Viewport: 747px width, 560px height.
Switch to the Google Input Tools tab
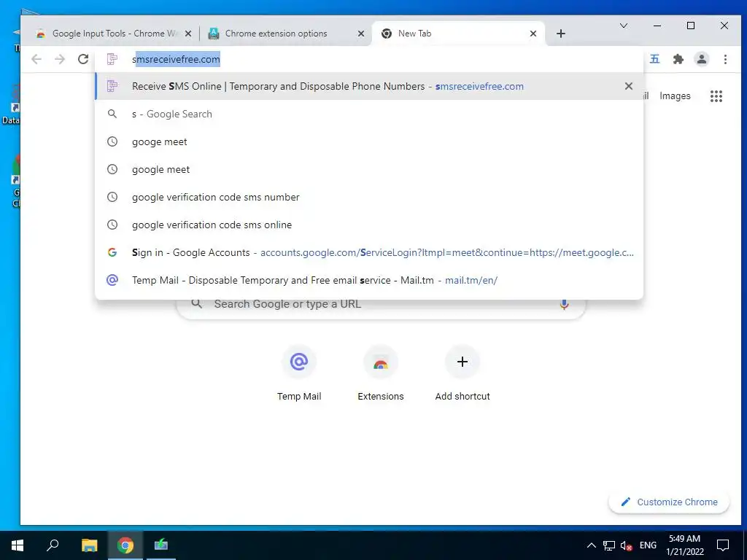pyautogui.click(x=113, y=34)
